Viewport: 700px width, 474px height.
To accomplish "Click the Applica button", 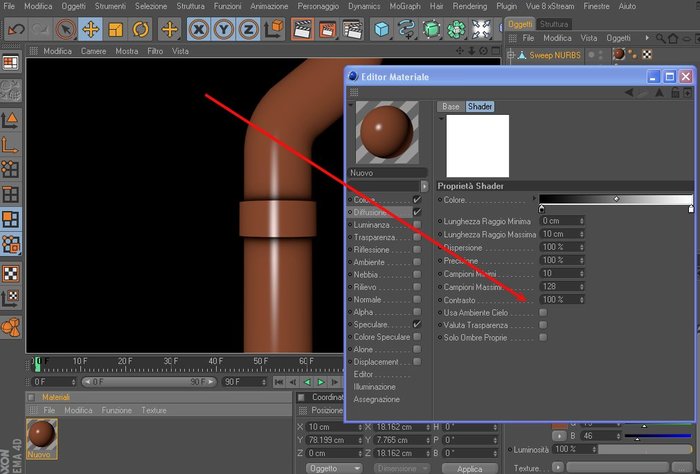I will [x=469, y=469].
